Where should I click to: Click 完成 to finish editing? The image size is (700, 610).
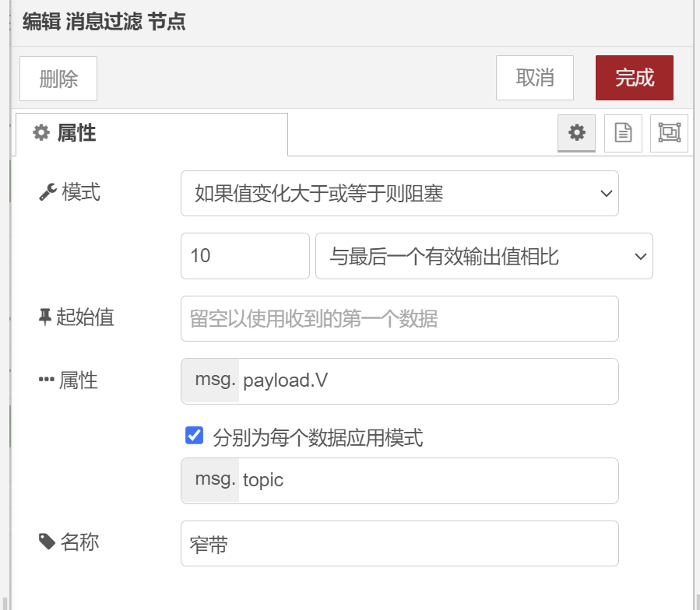pos(635,78)
